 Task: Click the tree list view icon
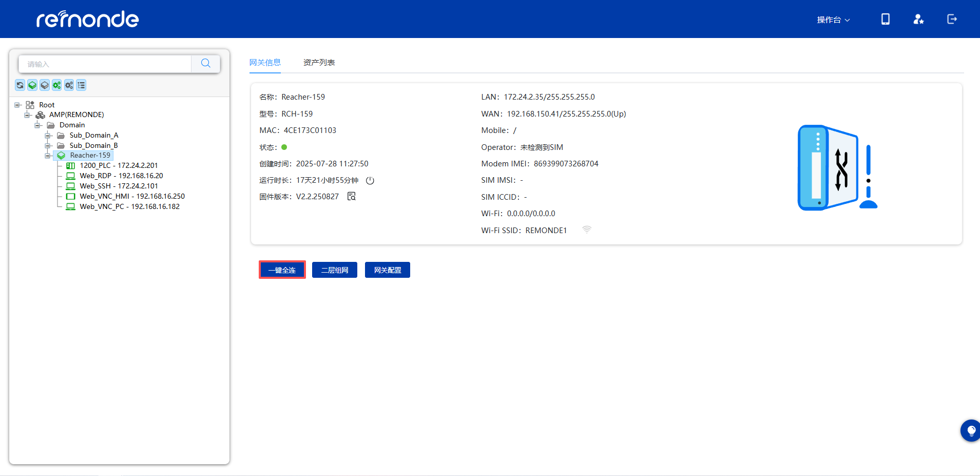tap(81, 85)
